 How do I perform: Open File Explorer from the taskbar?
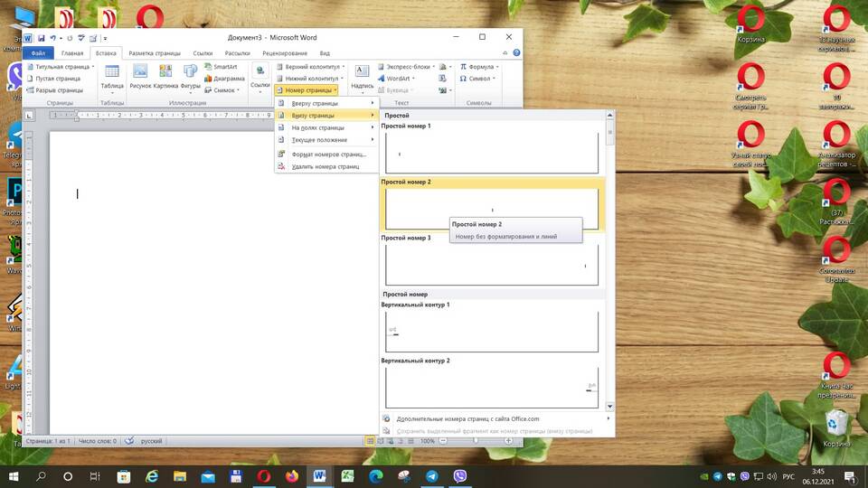(x=180, y=476)
